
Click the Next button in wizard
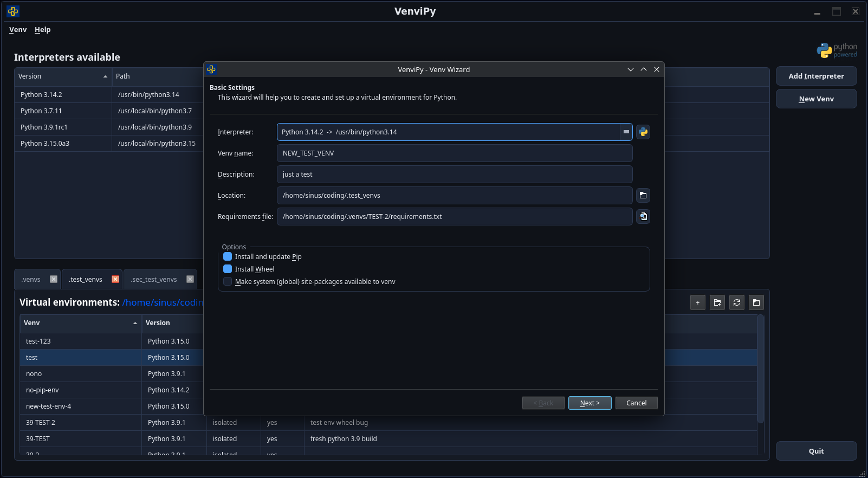pyautogui.click(x=590, y=403)
